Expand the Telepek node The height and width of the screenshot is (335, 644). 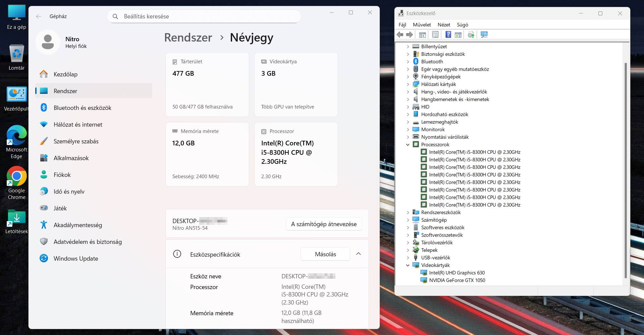(408, 250)
